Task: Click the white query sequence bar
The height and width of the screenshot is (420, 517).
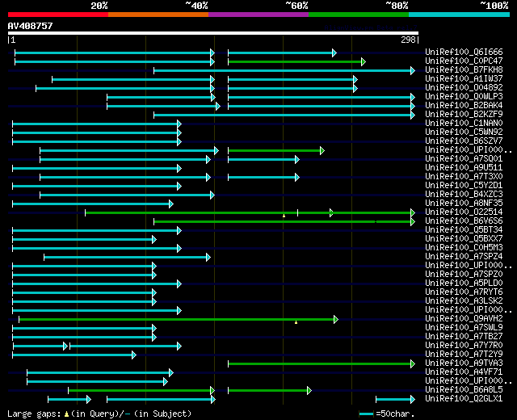Action: tap(213, 33)
